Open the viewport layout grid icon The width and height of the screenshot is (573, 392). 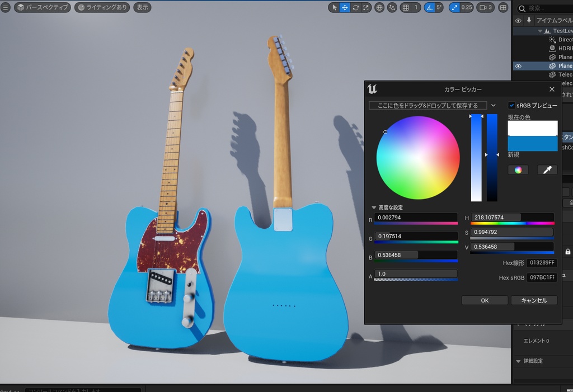tap(502, 8)
